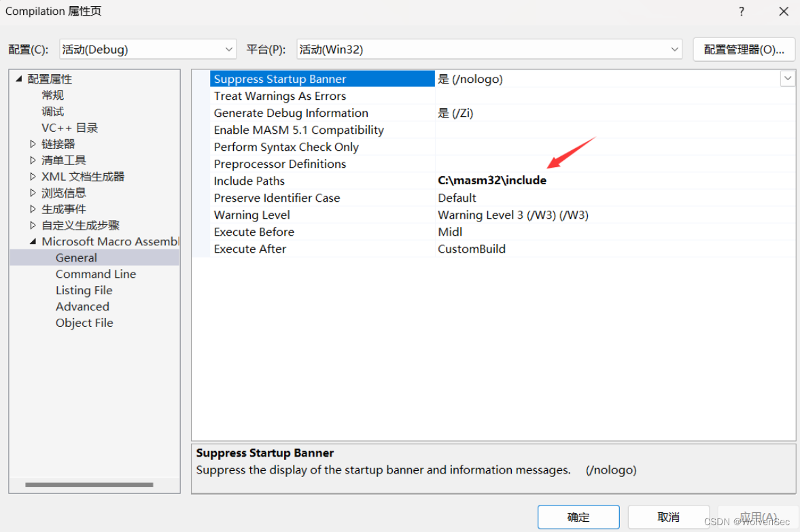The height and width of the screenshot is (532, 800).
Task: Click the Warning Level 3 (/W3) value
Action: coord(615,215)
